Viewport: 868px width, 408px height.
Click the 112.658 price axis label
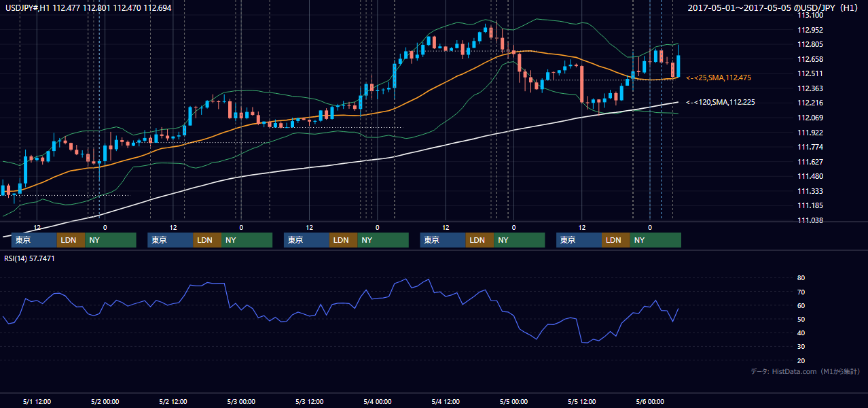point(811,59)
